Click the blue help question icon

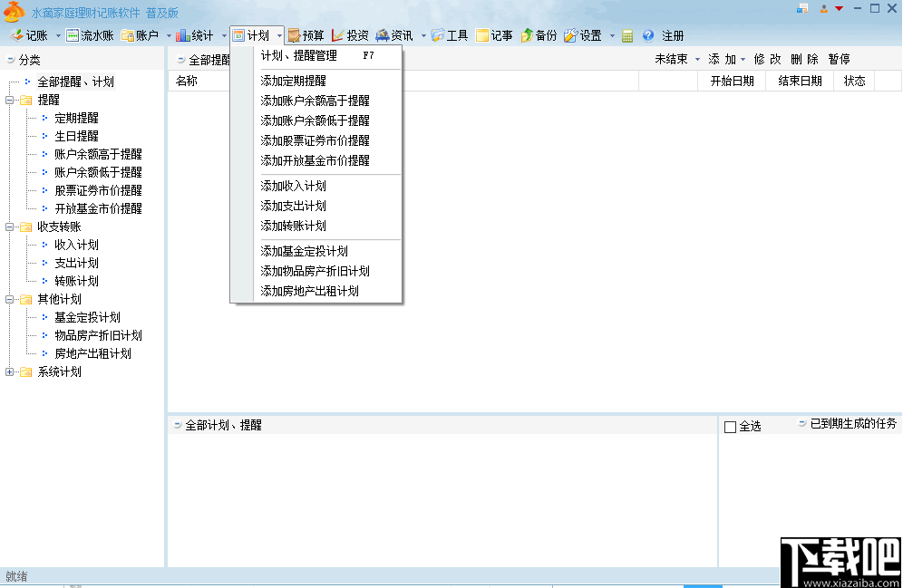[x=648, y=35]
